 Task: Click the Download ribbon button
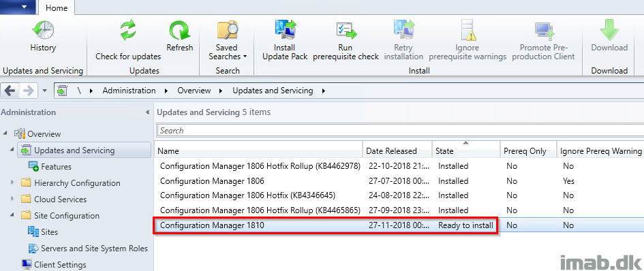(609, 36)
